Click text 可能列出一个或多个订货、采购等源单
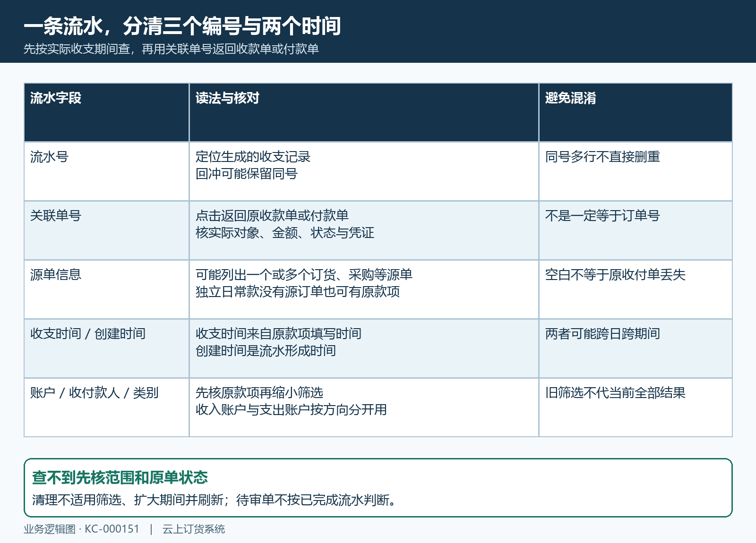This screenshot has width=756, height=543. coord(304,275)
